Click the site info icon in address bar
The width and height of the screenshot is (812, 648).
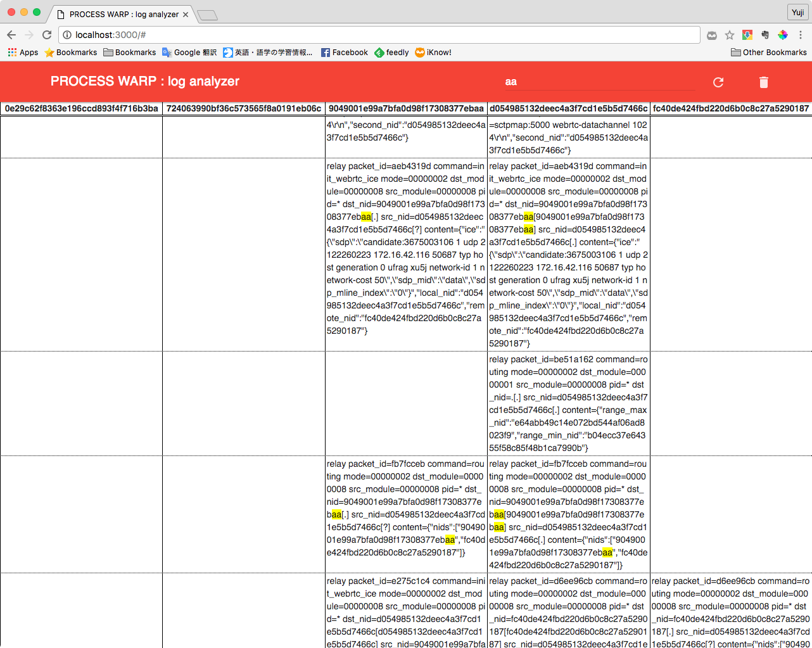click(x=67, y=35)
